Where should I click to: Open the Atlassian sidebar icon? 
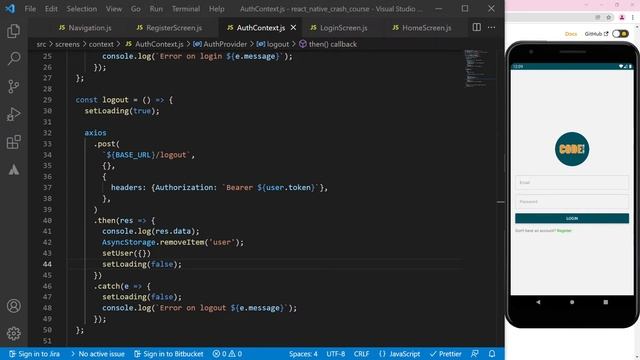click(13, 169)
